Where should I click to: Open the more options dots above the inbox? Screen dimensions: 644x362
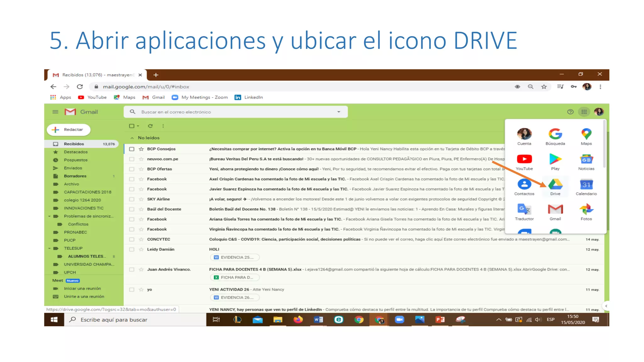pyautogui.click(x=163, y=126)
